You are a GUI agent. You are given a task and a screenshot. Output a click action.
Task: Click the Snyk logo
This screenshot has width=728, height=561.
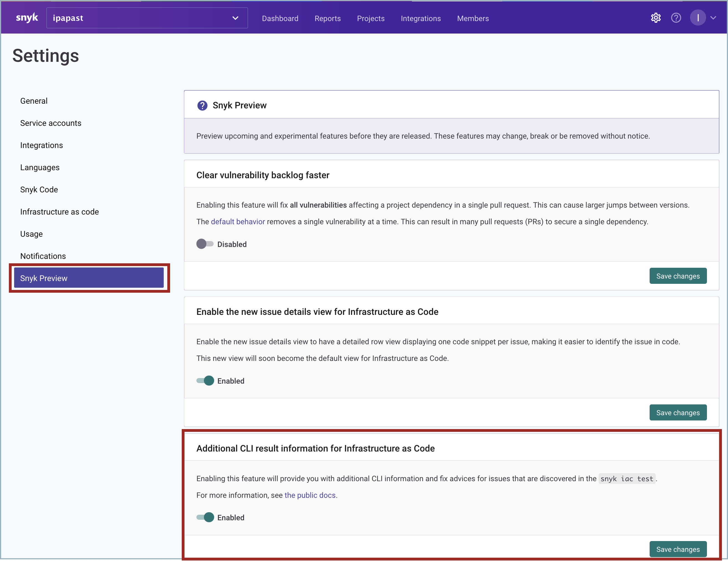click(27, 18)
